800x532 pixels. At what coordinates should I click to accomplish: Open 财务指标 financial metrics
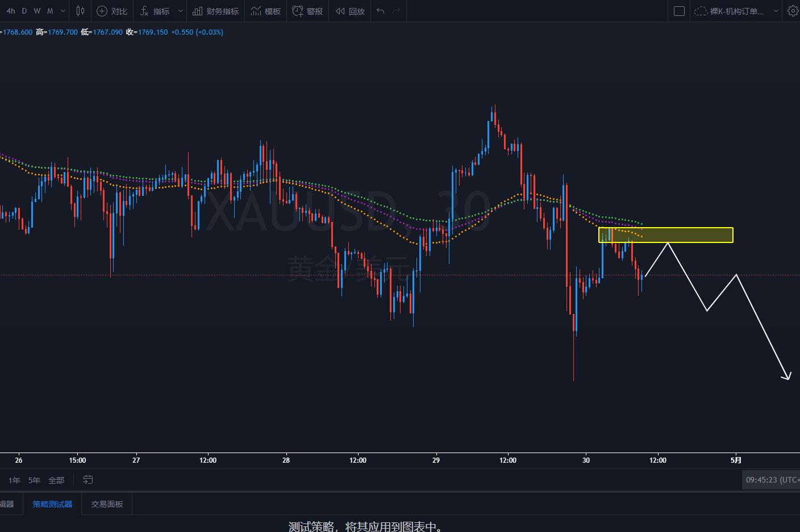215,11
